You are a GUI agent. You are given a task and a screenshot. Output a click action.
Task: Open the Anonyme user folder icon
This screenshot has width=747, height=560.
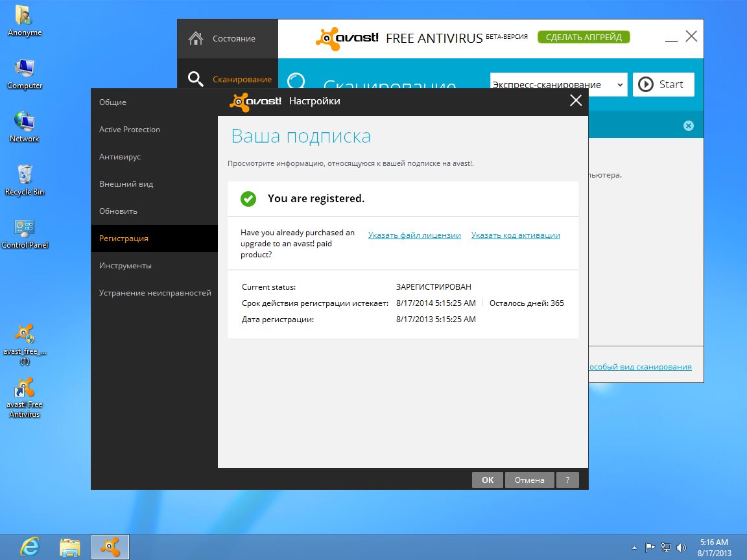pos(24,21)
